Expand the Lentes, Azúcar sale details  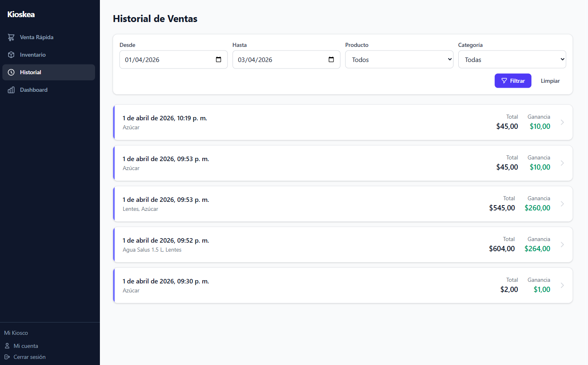coord(563,204)
